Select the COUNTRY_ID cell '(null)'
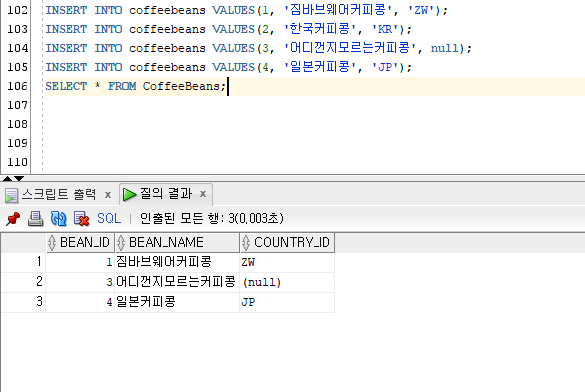 (287, 282)
